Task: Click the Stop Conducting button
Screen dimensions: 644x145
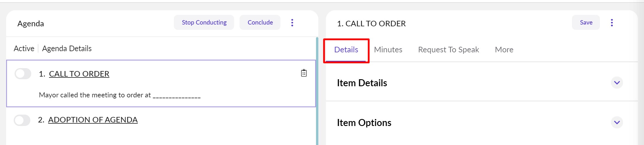Action: coord(204,23)
